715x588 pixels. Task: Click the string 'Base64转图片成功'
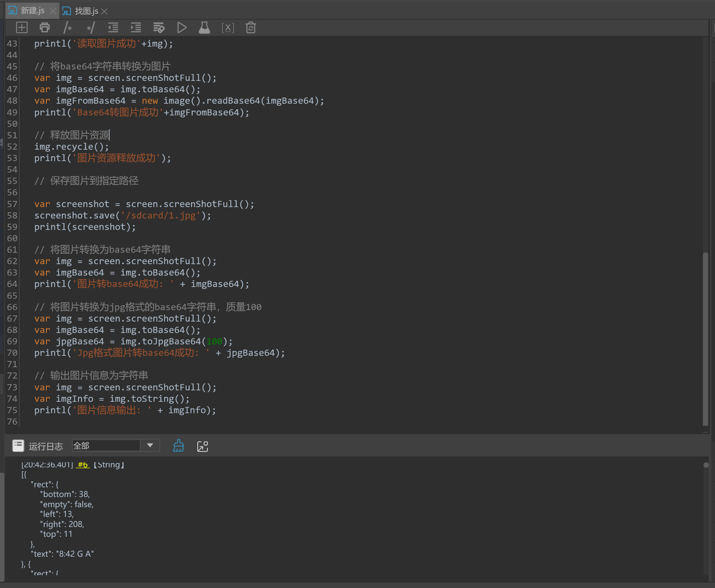(x=117, y=113)
